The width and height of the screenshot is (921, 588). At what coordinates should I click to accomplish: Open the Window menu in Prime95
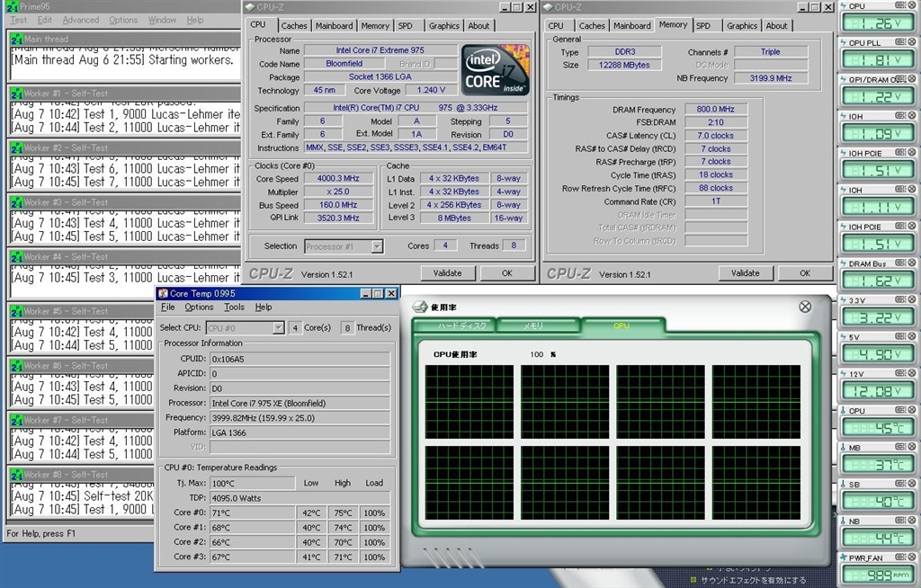coord(162,20)
